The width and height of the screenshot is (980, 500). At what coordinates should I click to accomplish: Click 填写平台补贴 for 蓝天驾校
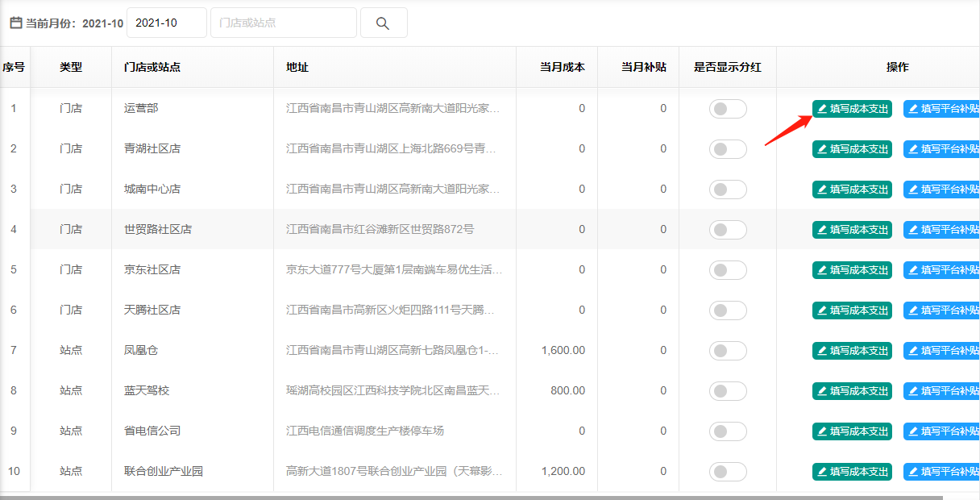click(x=941, y=391)
